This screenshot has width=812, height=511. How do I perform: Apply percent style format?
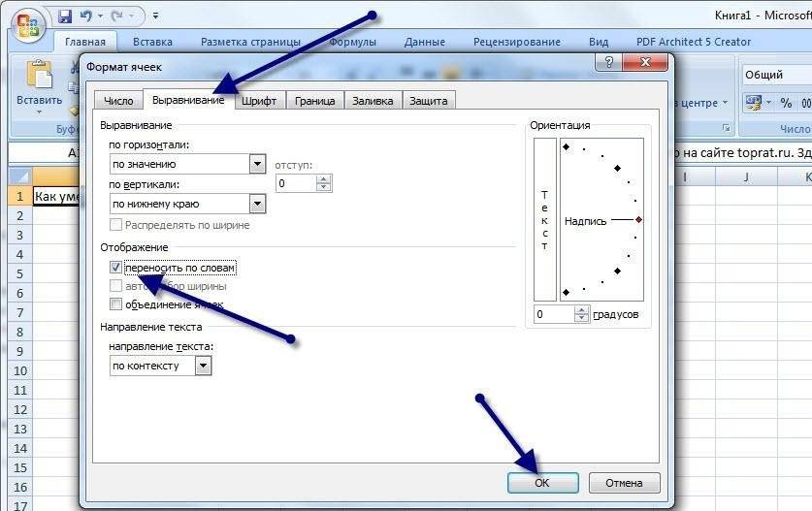[786, 103]
